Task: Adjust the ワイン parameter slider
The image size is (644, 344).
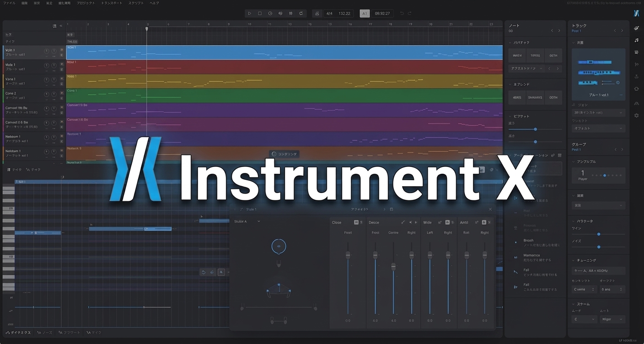Action: click(x=598, y=234)
